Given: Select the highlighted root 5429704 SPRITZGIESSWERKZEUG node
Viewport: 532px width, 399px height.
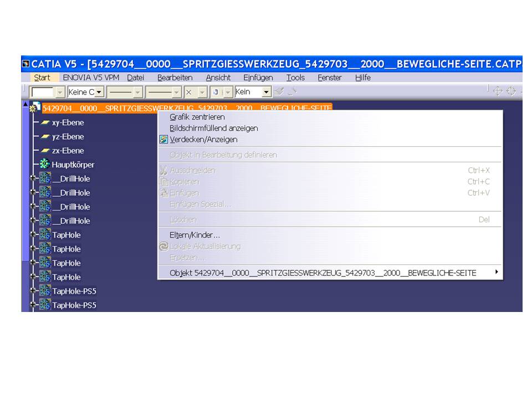Looking at the screenshot, I should pyautogui.click(x=187, y=108).
